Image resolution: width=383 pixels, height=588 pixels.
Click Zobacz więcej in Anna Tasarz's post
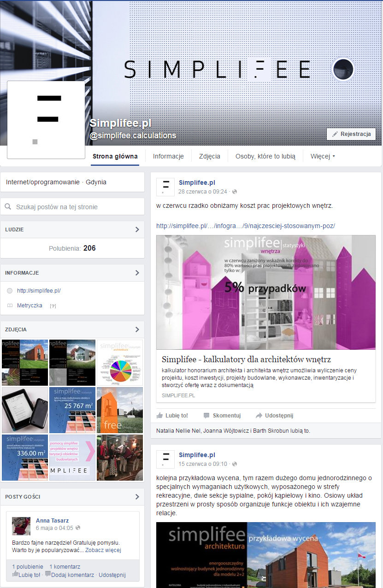click(103, 550)
